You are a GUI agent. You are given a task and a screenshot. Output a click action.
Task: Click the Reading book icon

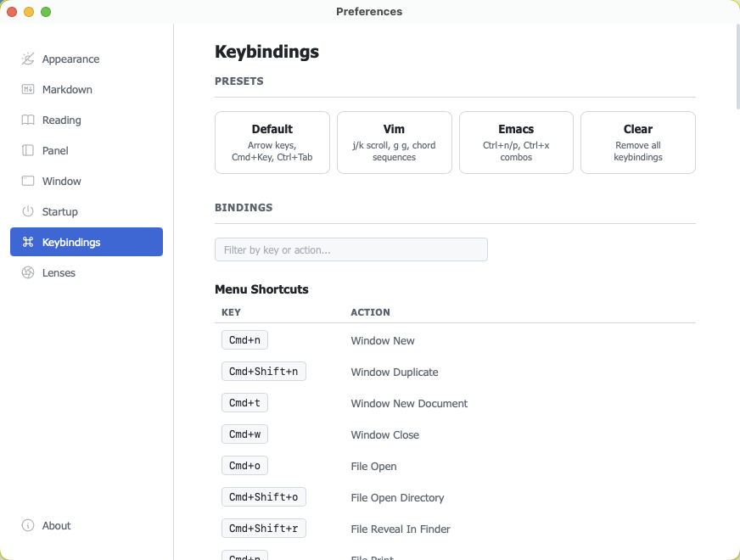28,120
